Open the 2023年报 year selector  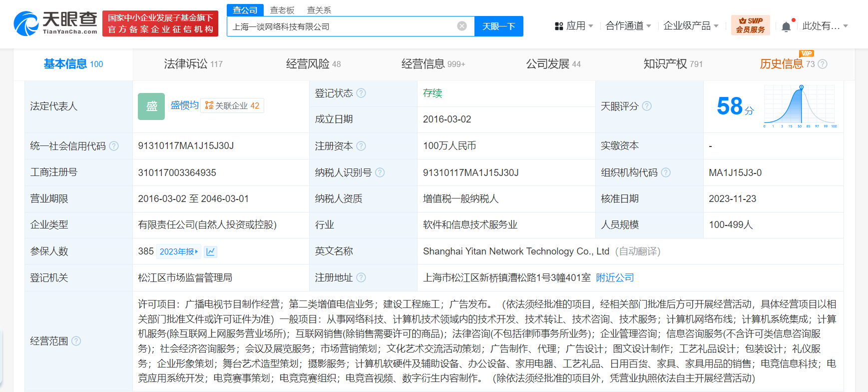click(179, 251)
